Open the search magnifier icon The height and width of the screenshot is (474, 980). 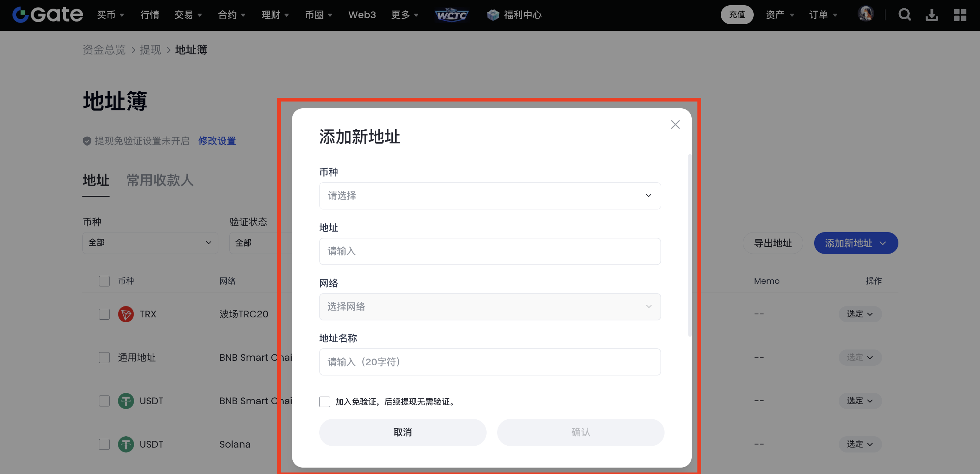pyautogui.click(x=904, y=15)
